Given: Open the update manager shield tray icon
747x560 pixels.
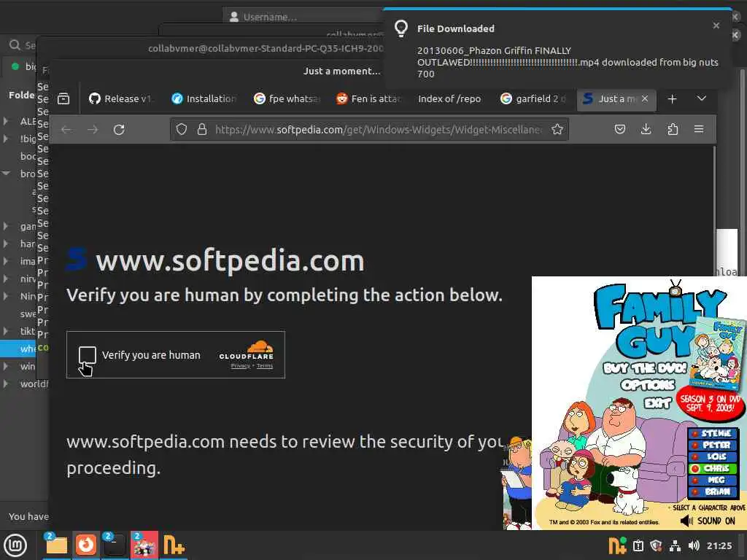Looking at the screenshot, I should pos(656,545).
